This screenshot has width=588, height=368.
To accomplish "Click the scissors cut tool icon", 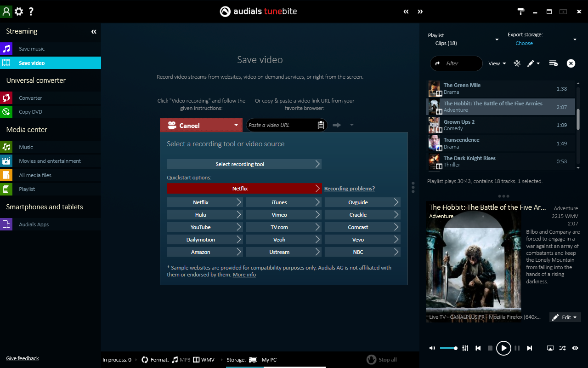I will pyautogui.click(x=517, y=63).
